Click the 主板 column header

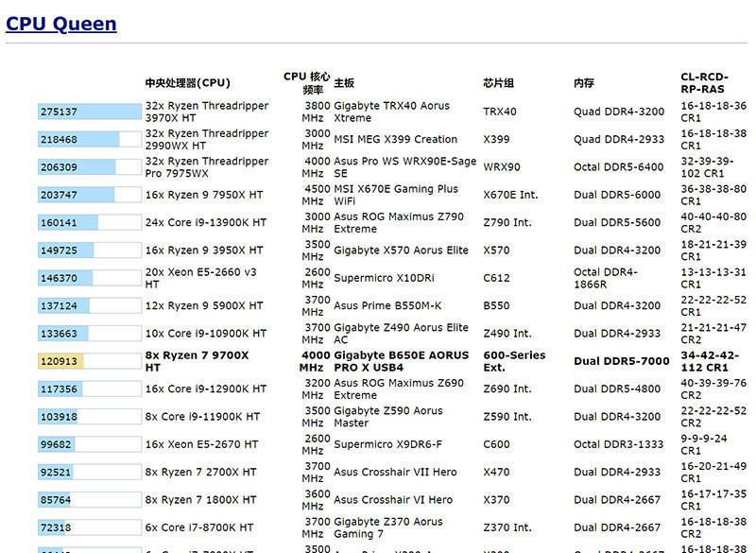[x=344, y=83]
